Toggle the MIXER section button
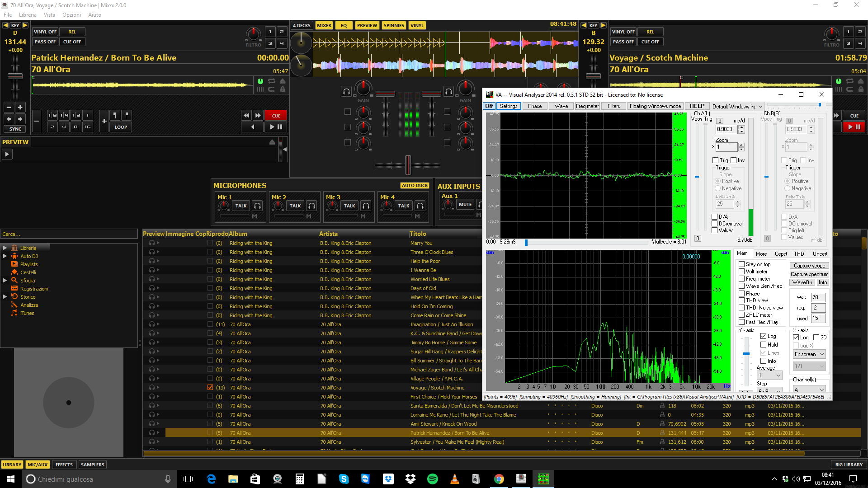 point(324,26)
